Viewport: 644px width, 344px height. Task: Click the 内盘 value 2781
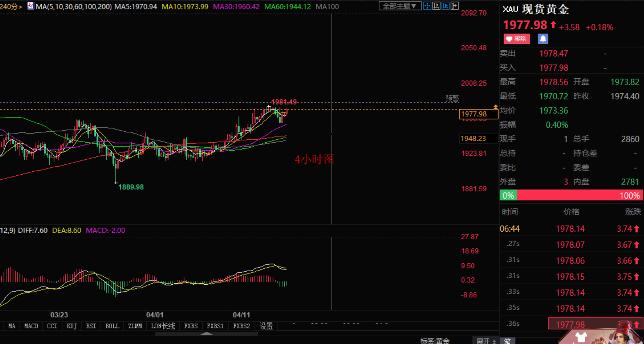point(630,182)
